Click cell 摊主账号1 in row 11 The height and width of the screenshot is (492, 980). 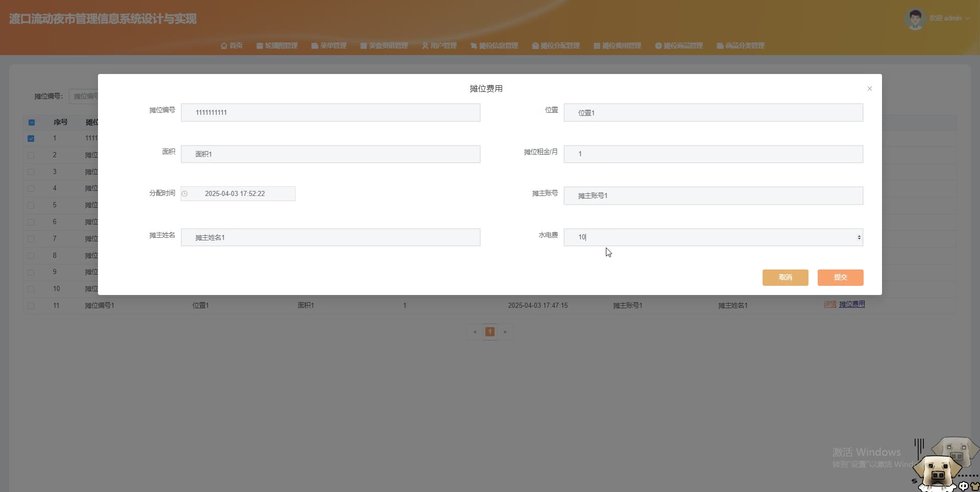628,306
